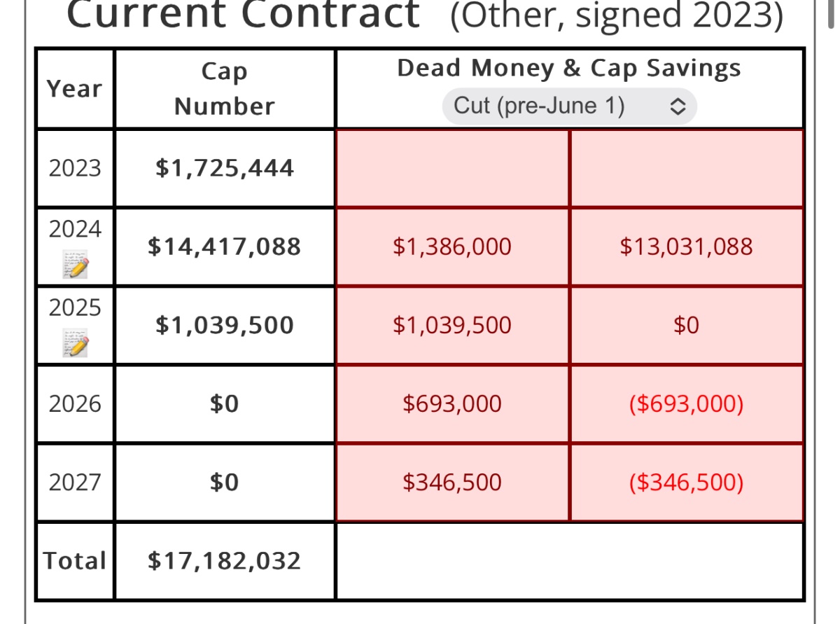Click the 2025 dead money $1,039,500 cell
This screenshot has height=624, width=840.
(x=452, y=325)
